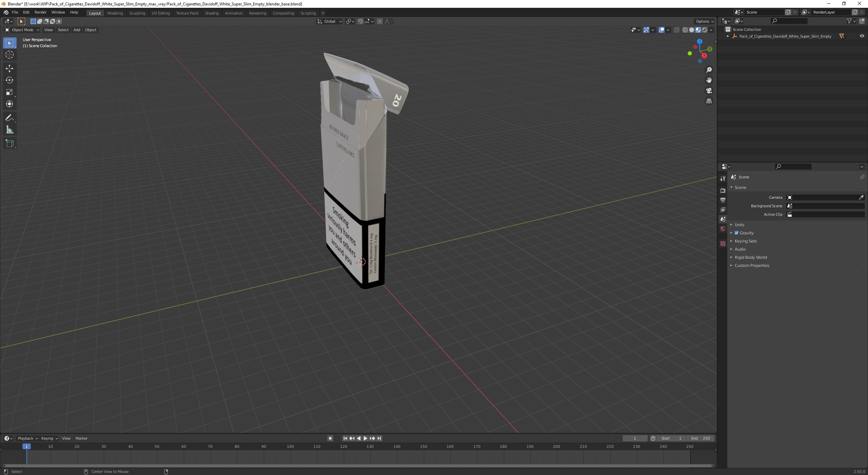Expand the Units panel

(739, 225)
